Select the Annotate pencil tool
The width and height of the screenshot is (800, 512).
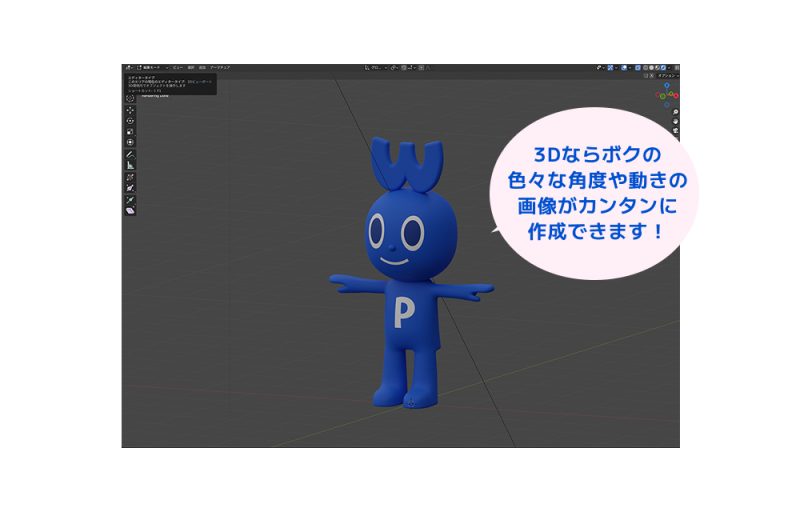pos(130,155)
